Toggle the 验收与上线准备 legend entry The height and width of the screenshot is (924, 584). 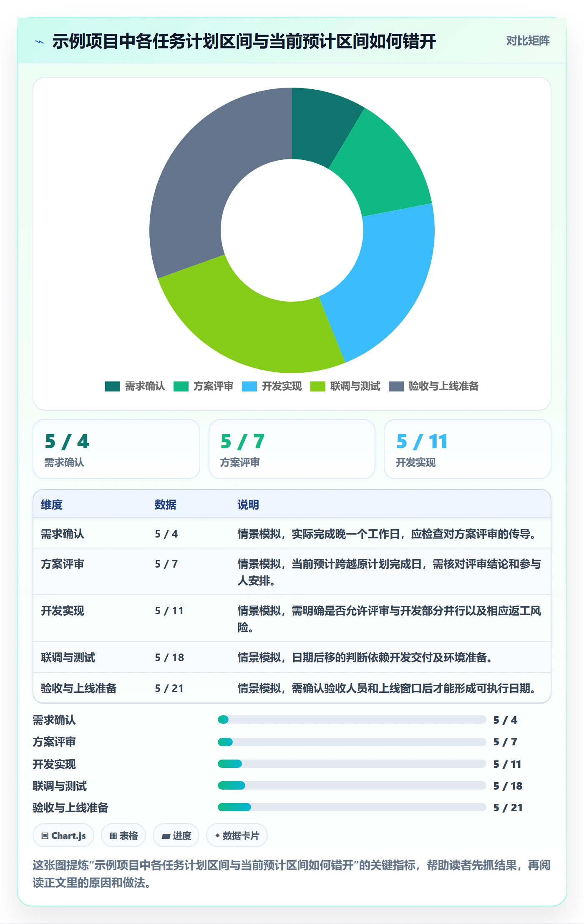[434, 386]
